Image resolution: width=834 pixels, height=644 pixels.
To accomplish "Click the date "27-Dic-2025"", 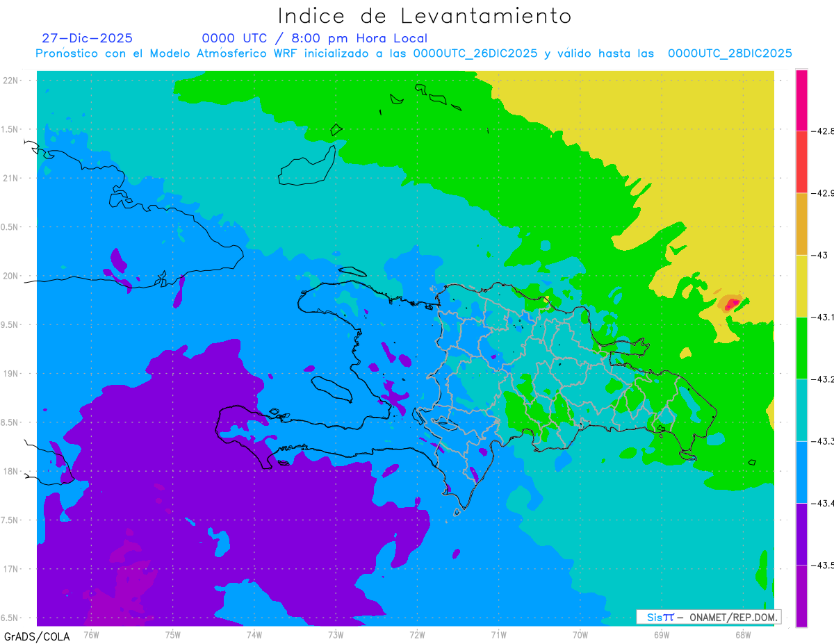I will click(87, 38).
